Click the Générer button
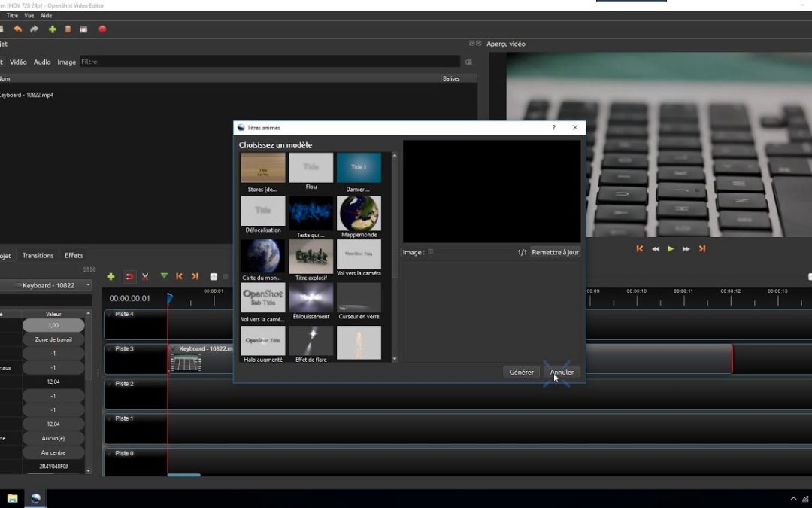This screenshot has height=508, width=812. (521, 372)
